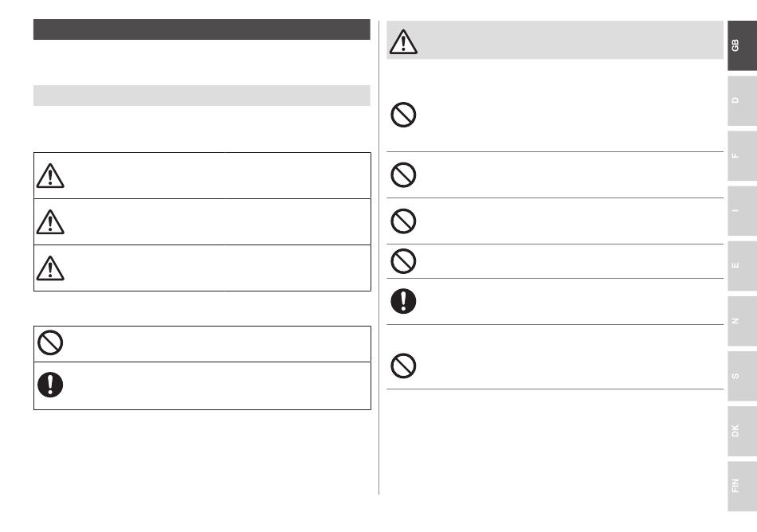Image resolution: width=757 pixels, height=532 pixels.
Task: Click the warning triangle in the gray banner
Action: pos(403,41)
